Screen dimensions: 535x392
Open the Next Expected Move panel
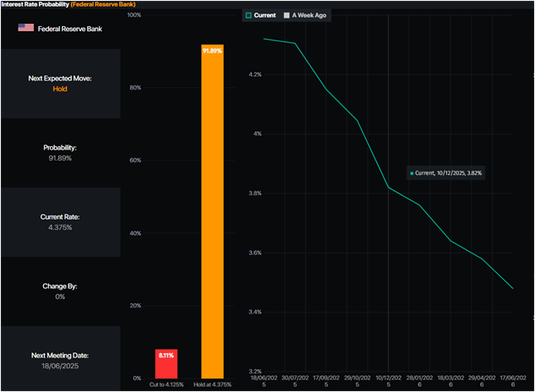[60, 83]
